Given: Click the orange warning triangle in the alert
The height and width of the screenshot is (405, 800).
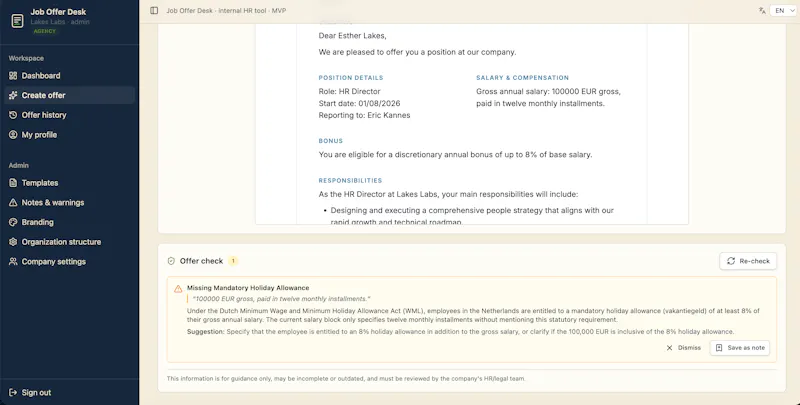Looking at the screenshot, I should coord(178,289).
